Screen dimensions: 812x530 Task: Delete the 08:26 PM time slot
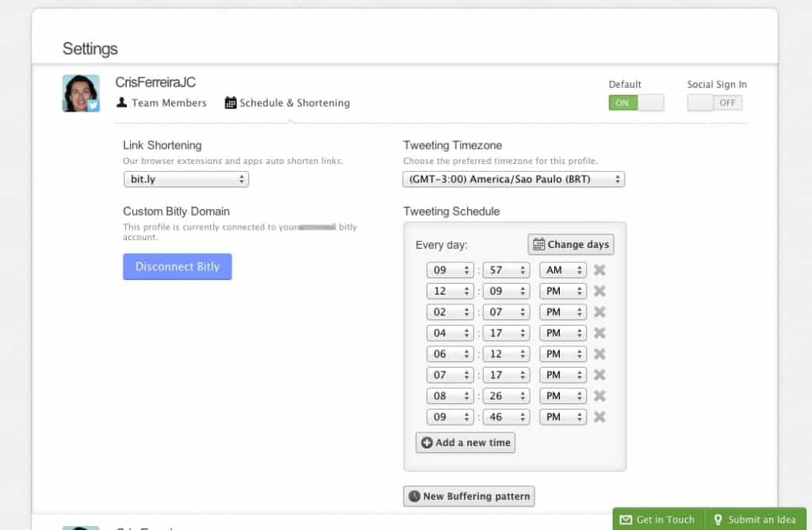coord(599,396)
